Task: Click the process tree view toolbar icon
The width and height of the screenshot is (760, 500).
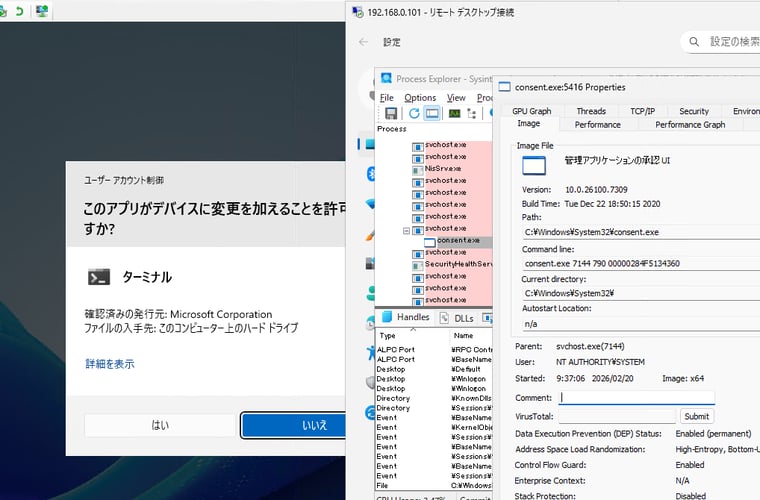Action: pos(472,113)
